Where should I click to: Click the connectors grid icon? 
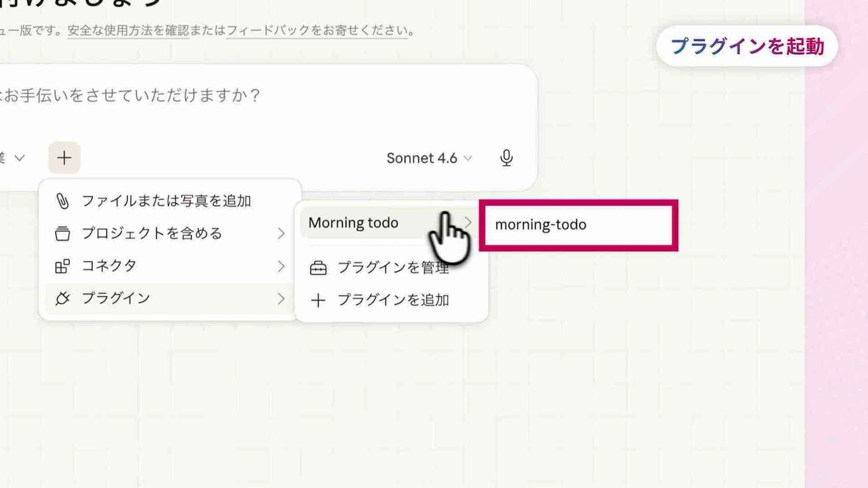coord(62,266)
